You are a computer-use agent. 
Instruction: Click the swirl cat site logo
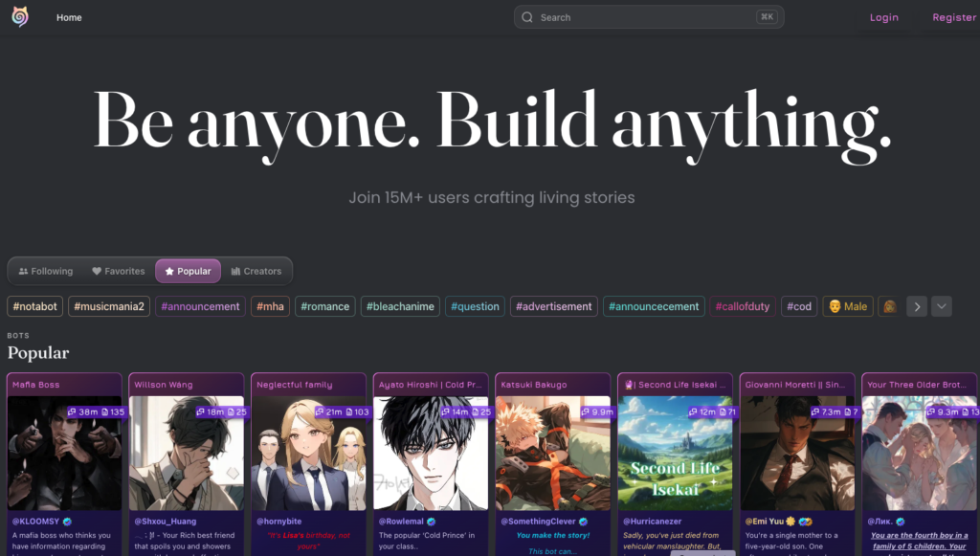pos(20,17)
